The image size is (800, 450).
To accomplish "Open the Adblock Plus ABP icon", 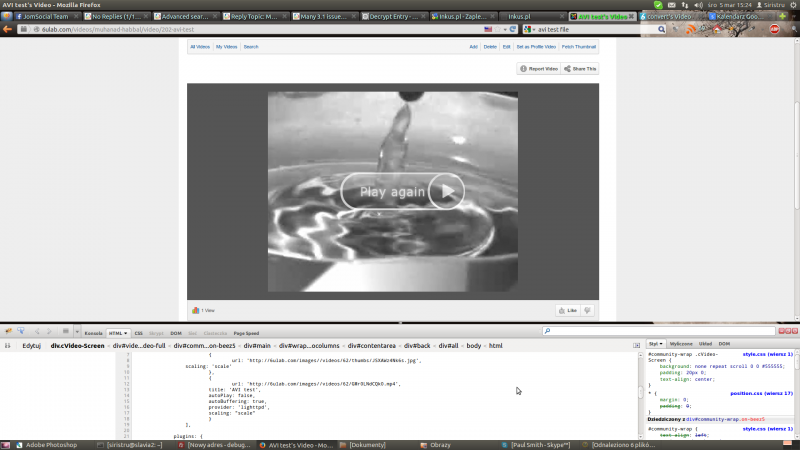I will (774, 30).
